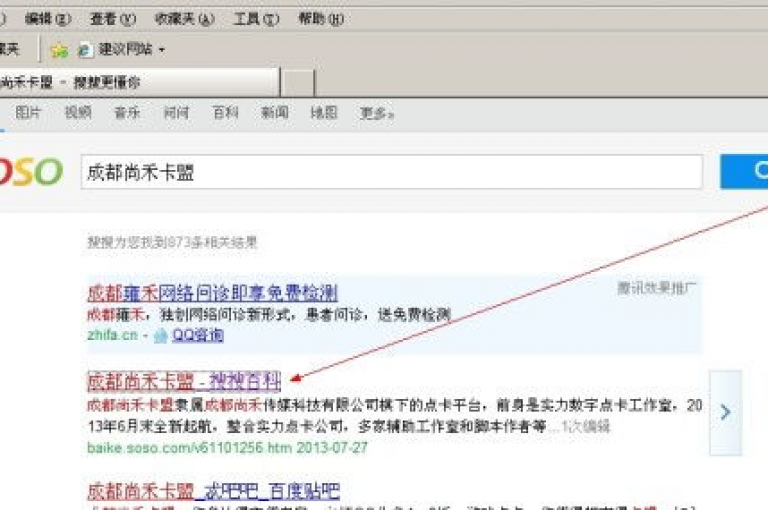Click the IE icon beside 建议网站
Viewport: 768px width, 510px height.
point(85,50)
